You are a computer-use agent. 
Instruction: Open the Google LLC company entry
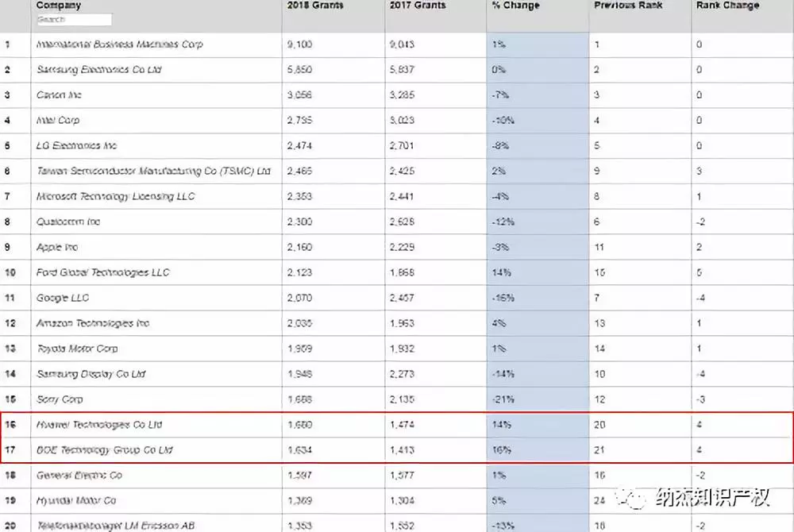63,299
